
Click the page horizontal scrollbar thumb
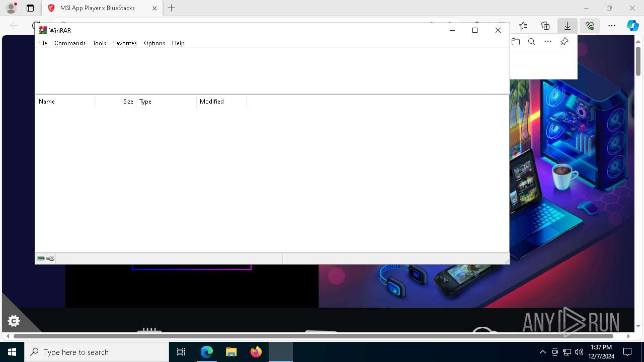click(x=313, y=336)
